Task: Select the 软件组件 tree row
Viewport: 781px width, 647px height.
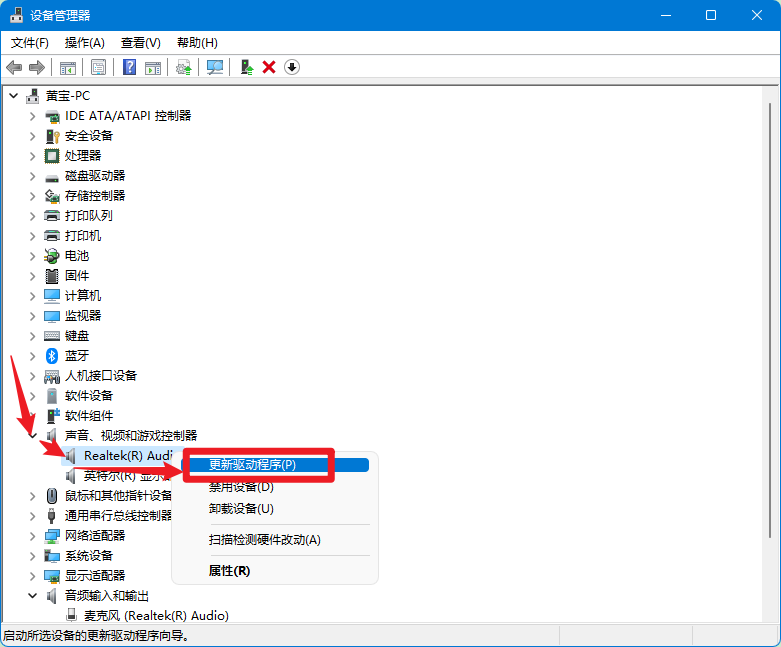Action: pos(89,416)
